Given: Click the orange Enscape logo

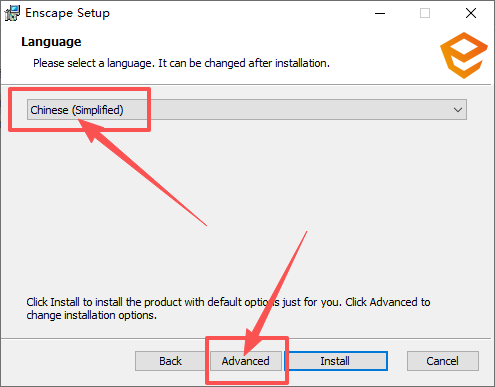Looking at the screenshot, I should point(464,55).
